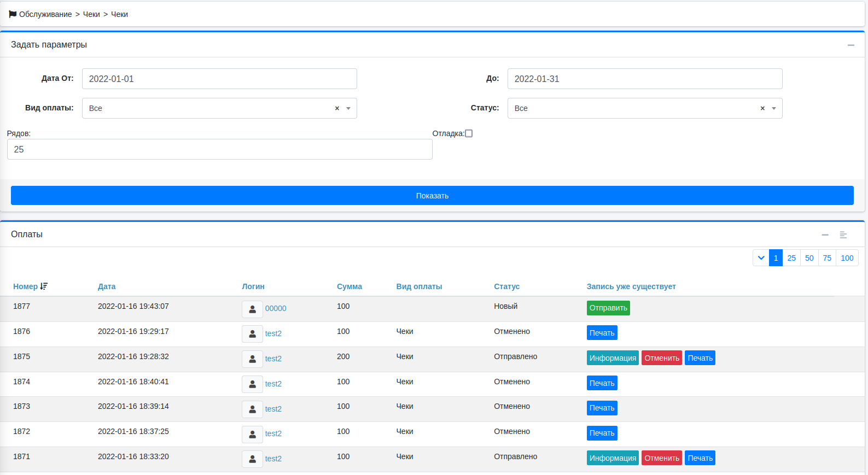Clear the Вид оплаты selection with x
The image size is (868, 475).
coord(337,109)
